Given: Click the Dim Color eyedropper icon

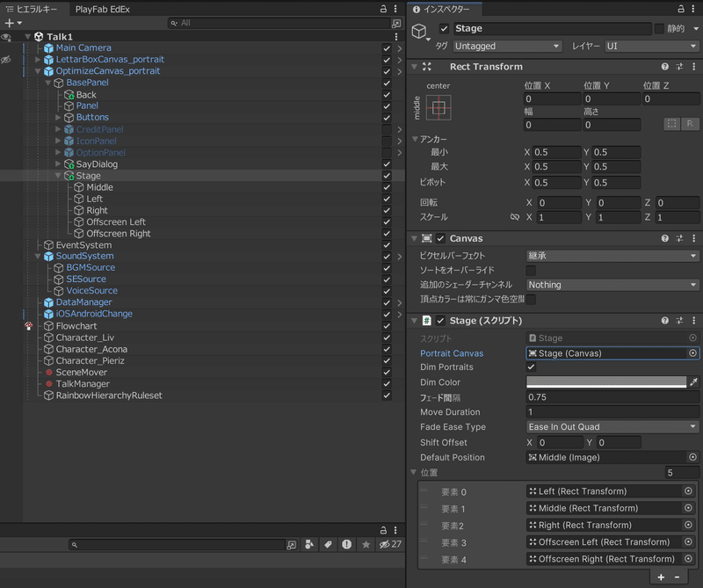Looking at the screenshot, I should point(693,382).
